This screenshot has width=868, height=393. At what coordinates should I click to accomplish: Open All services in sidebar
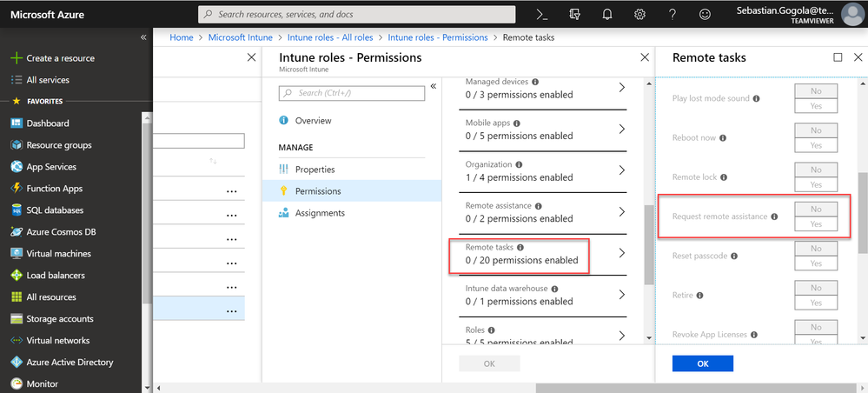[x=48, y=80]
